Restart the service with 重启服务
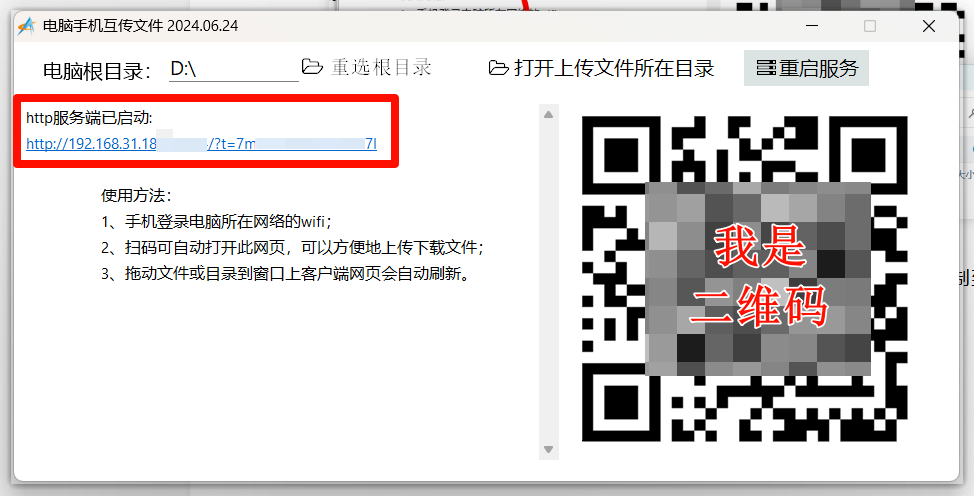This screenshot has height=496, width=974. 806,68
